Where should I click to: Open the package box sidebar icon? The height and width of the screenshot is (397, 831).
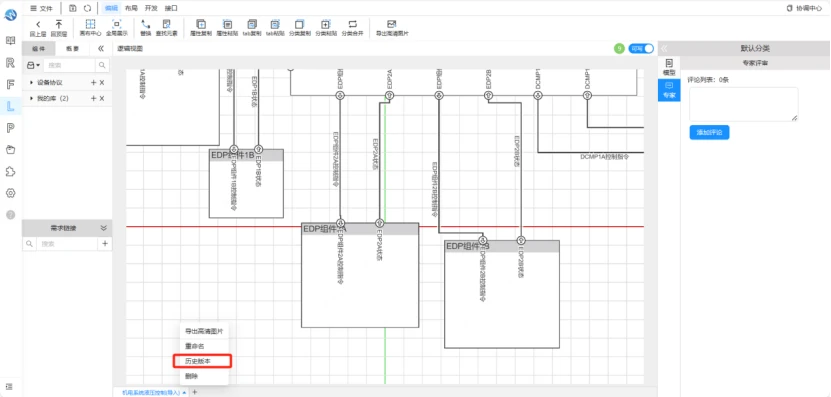click(10, 149)
